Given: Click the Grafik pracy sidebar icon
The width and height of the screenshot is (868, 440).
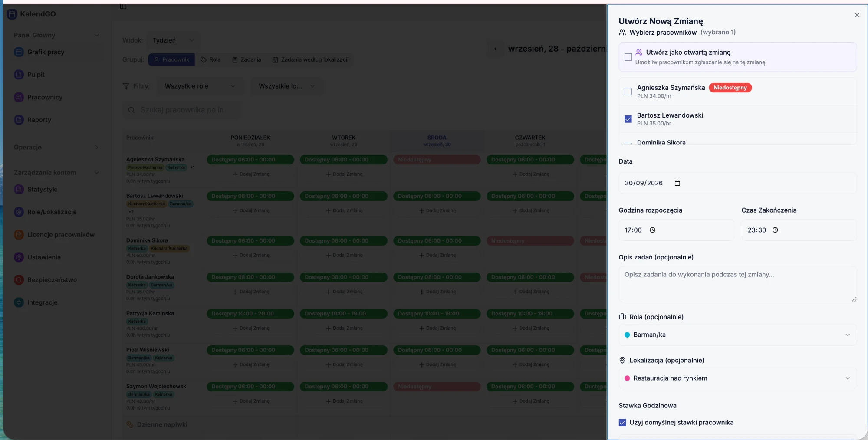Looking at the screenshot, I should click(19, 52).
